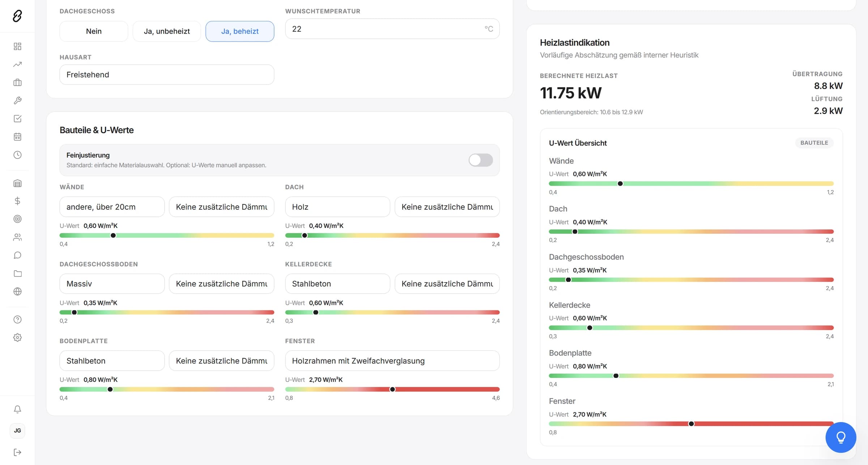Open the dashboard grid icon in sidebar
This screenshot has width=868, height=465.
[x=17, y=46]
